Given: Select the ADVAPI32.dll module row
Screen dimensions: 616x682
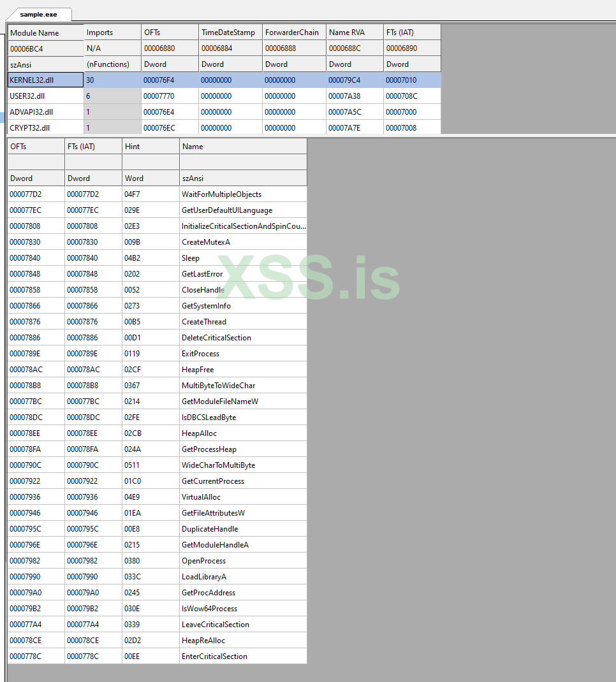Looking at the screenshot, I should click(x=224, y=112).
